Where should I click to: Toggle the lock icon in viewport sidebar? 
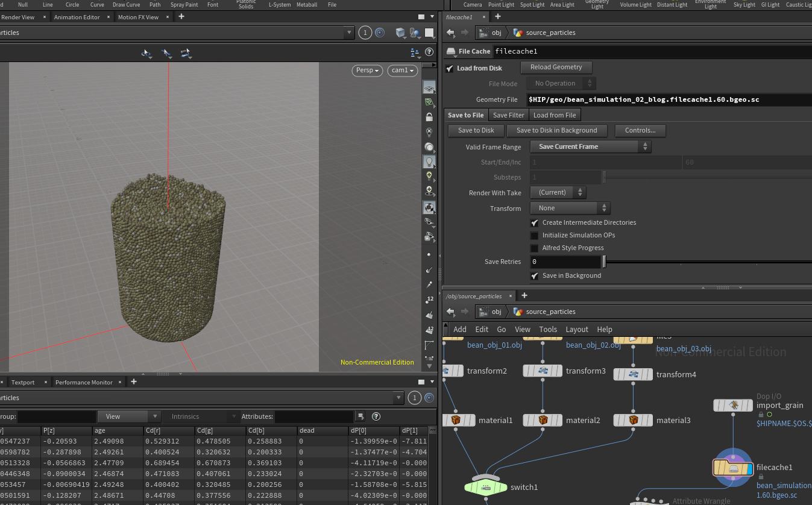[429, 117]
